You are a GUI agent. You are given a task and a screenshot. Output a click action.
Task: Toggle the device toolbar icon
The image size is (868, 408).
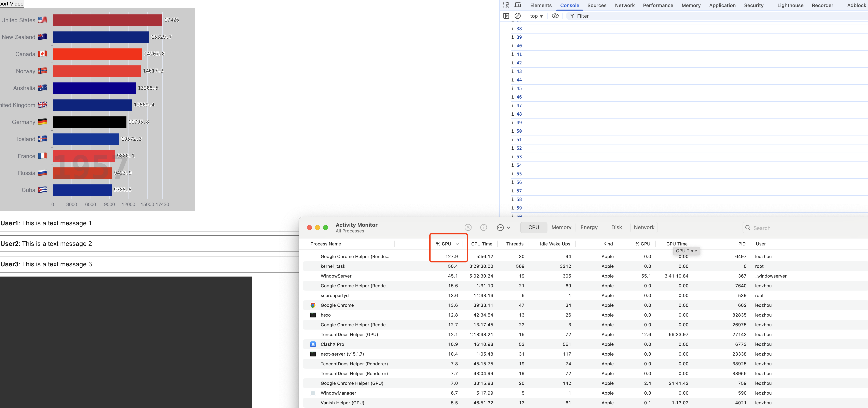[518, 5]
